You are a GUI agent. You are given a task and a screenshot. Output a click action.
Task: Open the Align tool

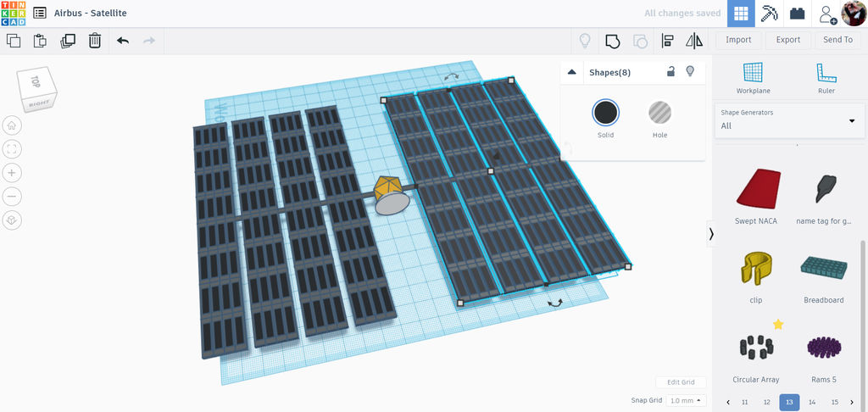667,41
